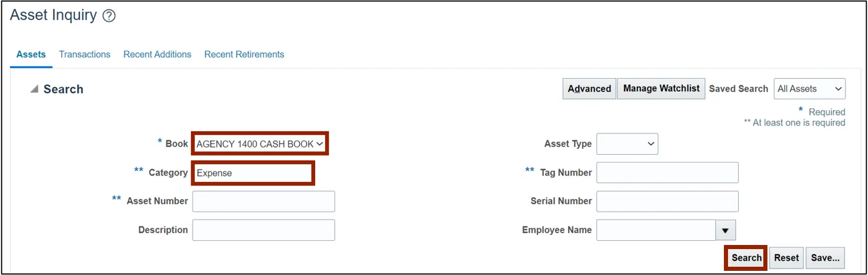Screen dimensions: 868x275
Task: Click the Asset Inquiry help question-mark icon
Action: 109,16
